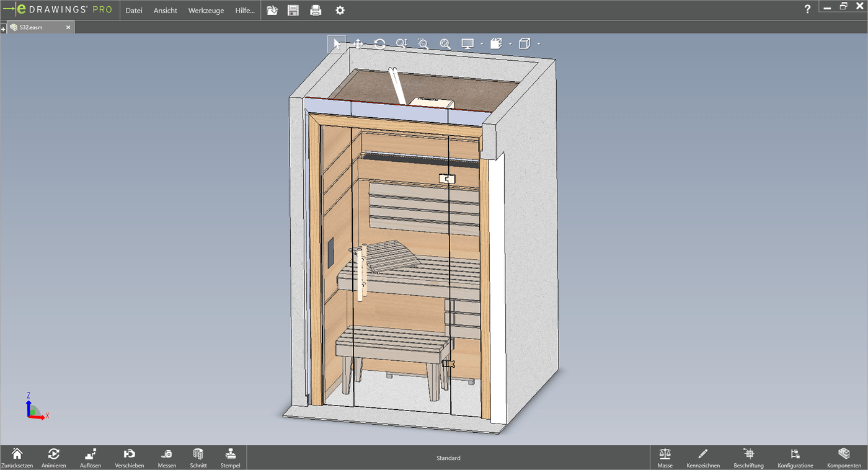Open the Komponenten panel
868x470 pixels.
843,458
